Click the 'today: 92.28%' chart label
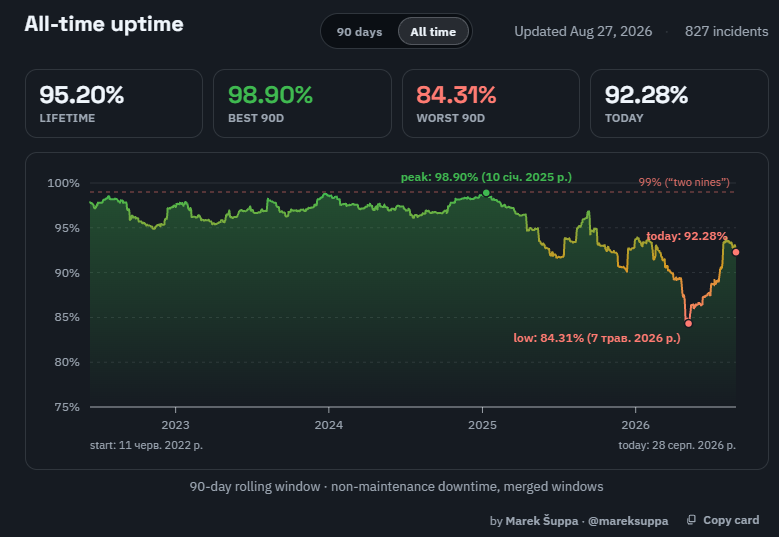The image size is (779, 537). click(x=687, y=236)
